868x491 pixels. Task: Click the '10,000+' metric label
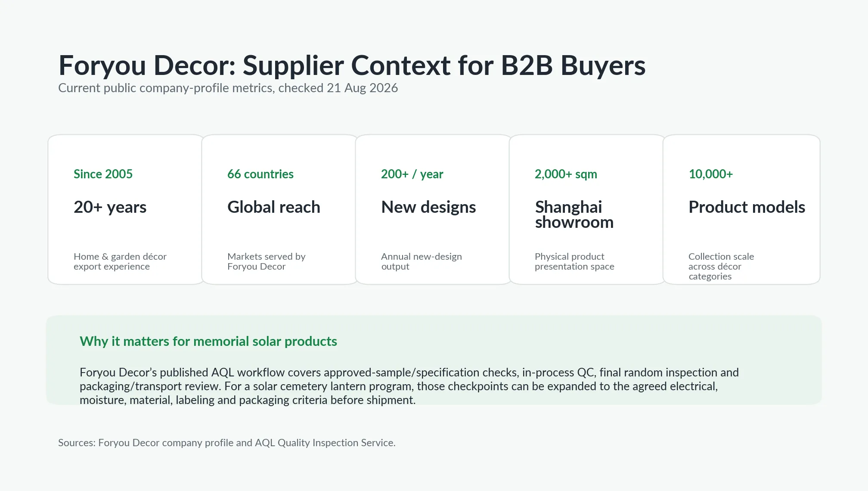click(710, 174)
